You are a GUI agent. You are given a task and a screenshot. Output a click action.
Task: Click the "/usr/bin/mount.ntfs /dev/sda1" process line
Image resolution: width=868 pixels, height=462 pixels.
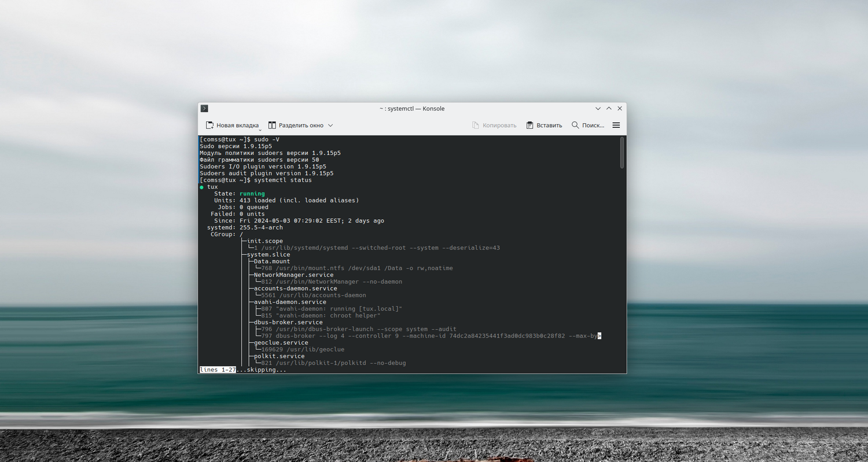point(357,268)
